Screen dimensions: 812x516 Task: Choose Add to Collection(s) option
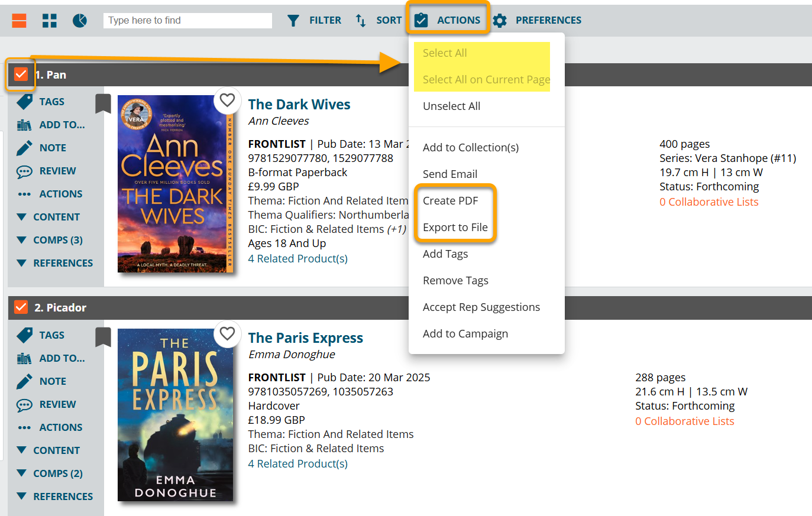471,148
